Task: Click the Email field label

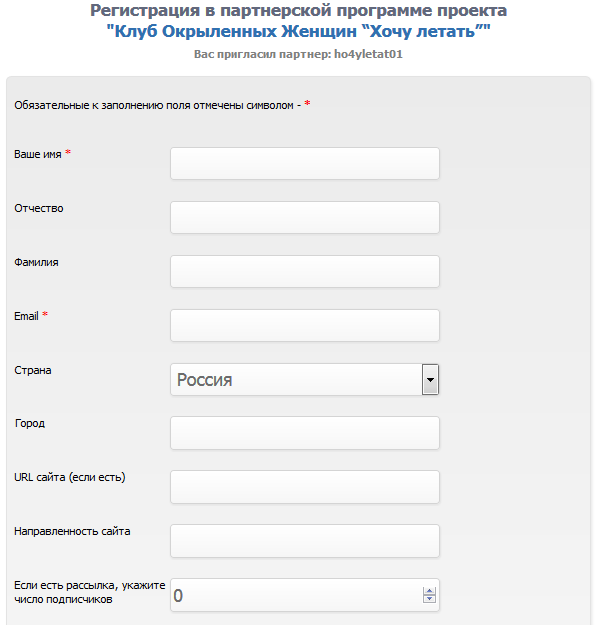Action: (26, 316)
